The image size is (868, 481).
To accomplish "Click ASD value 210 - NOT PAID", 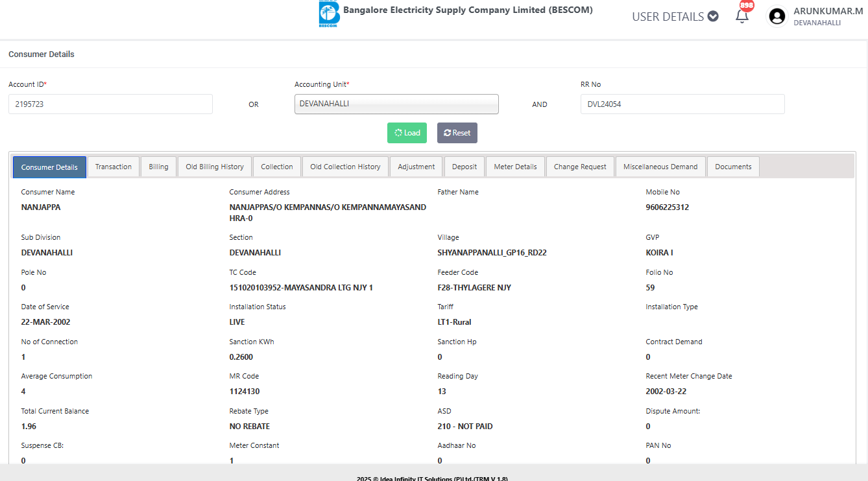I will coord(465,427).
